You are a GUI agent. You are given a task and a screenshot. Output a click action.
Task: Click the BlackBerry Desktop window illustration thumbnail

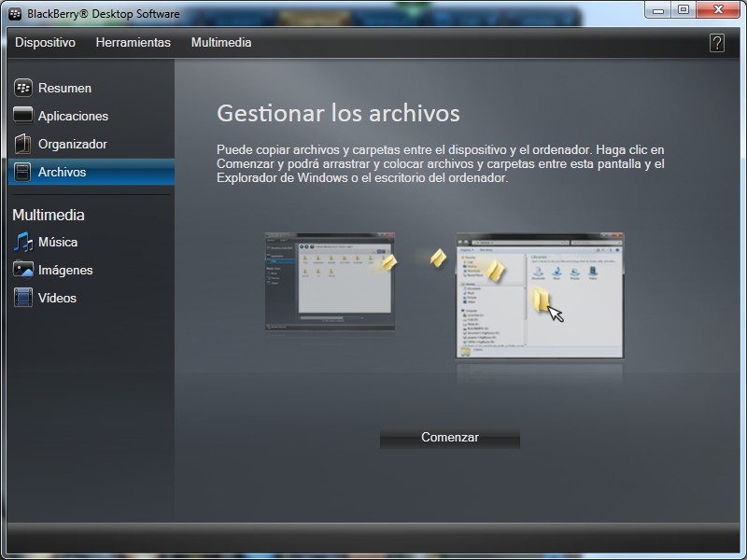tap(330, 282)
